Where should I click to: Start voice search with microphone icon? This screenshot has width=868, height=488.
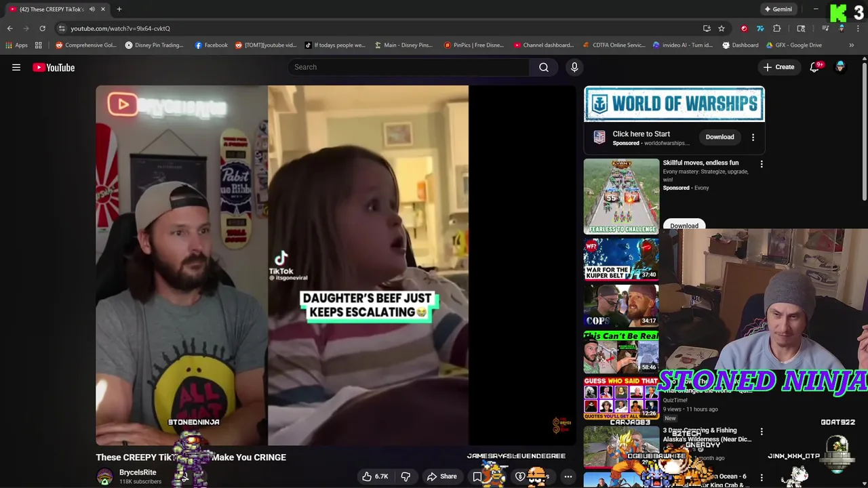(x=574, y=67)
